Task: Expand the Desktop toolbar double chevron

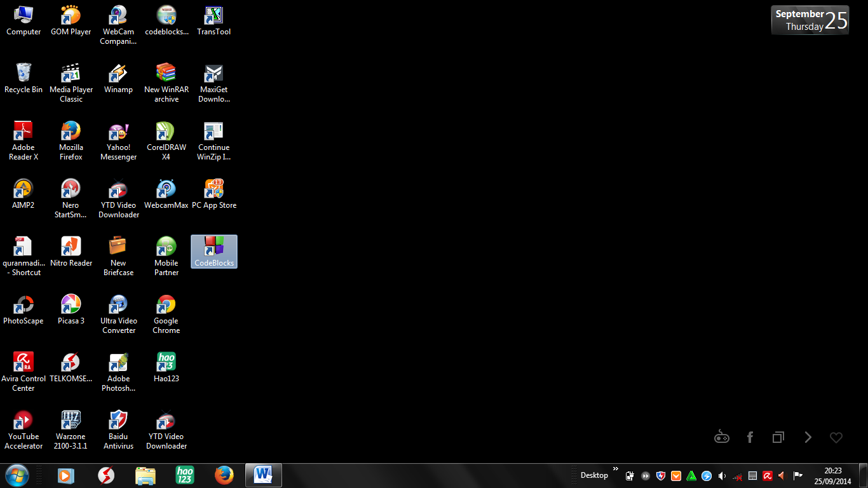Action: 615,470
